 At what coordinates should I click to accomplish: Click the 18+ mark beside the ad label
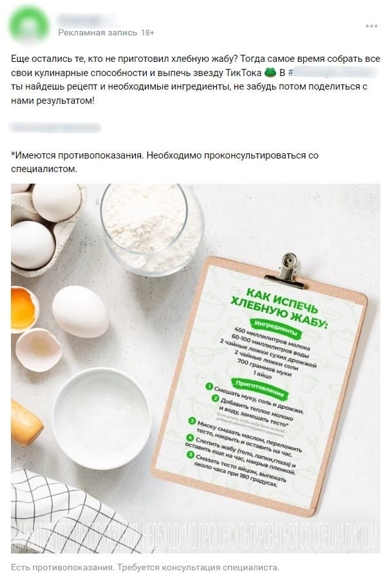(147, 33)
